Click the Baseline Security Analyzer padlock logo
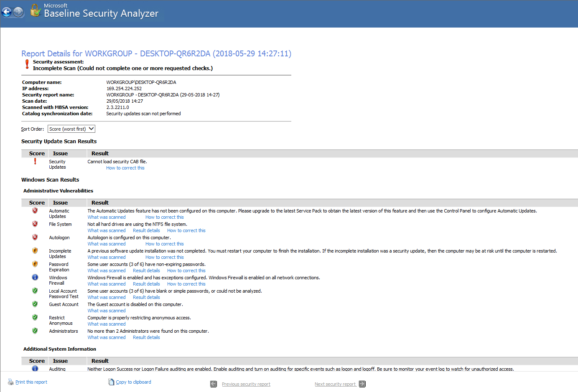Image resolution: width=578 pixels, height=392 pixels. (36, 10)
